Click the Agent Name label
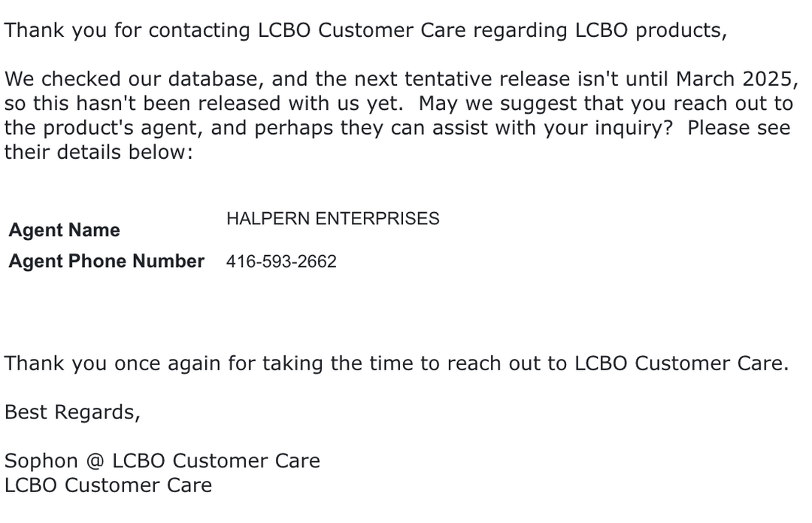 click(x=64, y=230)
